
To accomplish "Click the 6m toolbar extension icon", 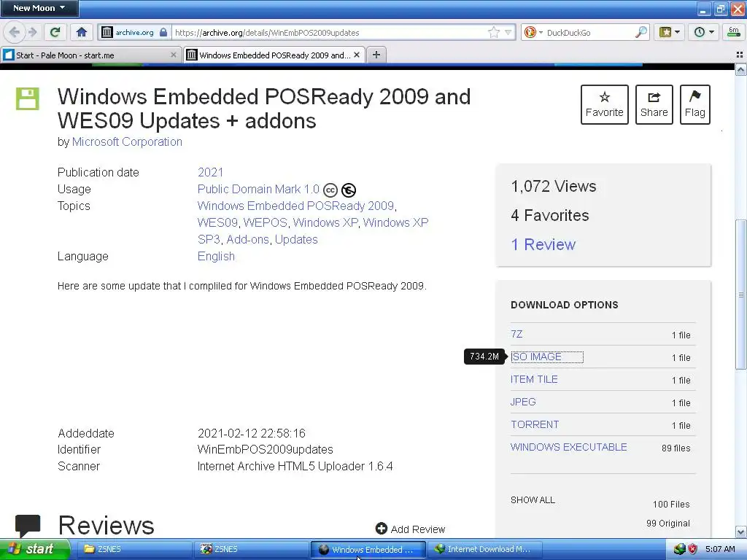I will point(734,32).
